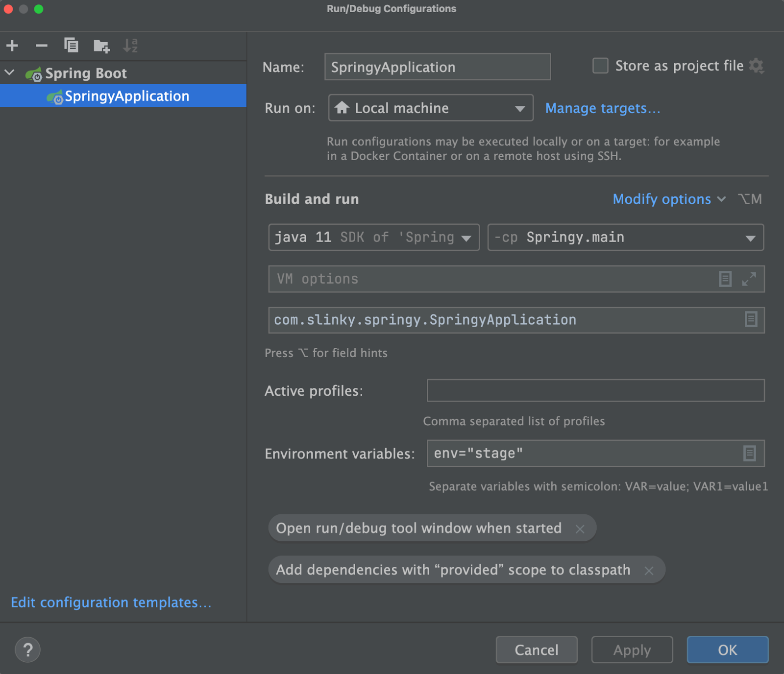Remove the 'Open run/debug tool window when started' chip
Image resolution: width=784 pixels, height=674 pixels.
(x=580, y=529)
